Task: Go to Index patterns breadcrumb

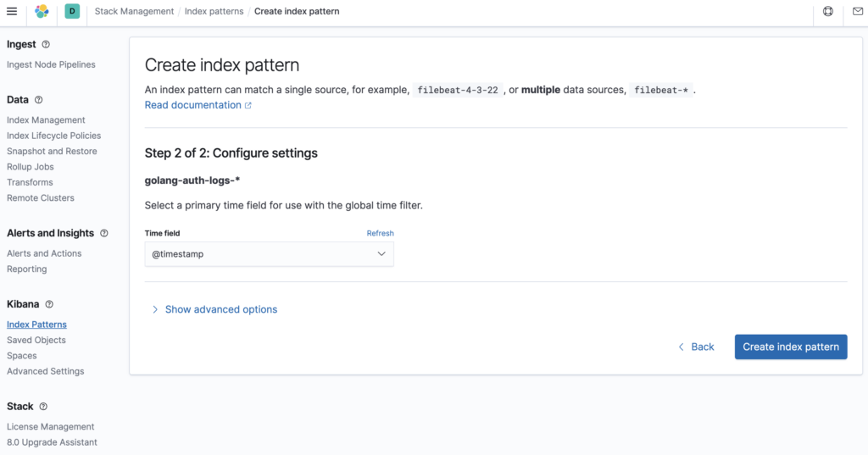Action: [214, 11]
